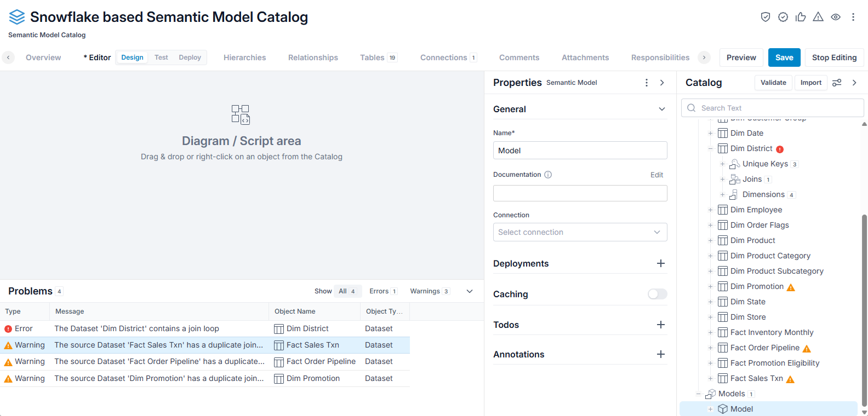Click the Fact Sales Txn warning badge in Catalog
The image size is (868, 416).
pos(790,379)
